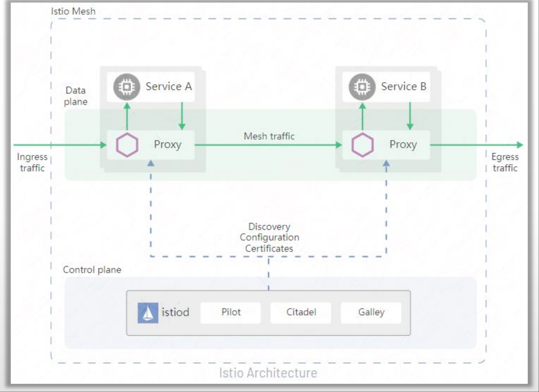Click the Service A label
Screen dimensions: 539x392
point(169,86)
